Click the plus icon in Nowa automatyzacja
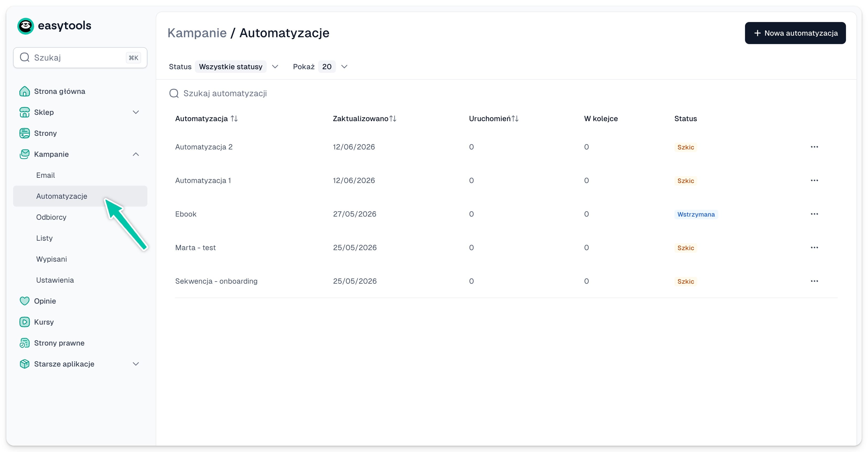This screenshot has width=868, height=452. tap(758, 33)
